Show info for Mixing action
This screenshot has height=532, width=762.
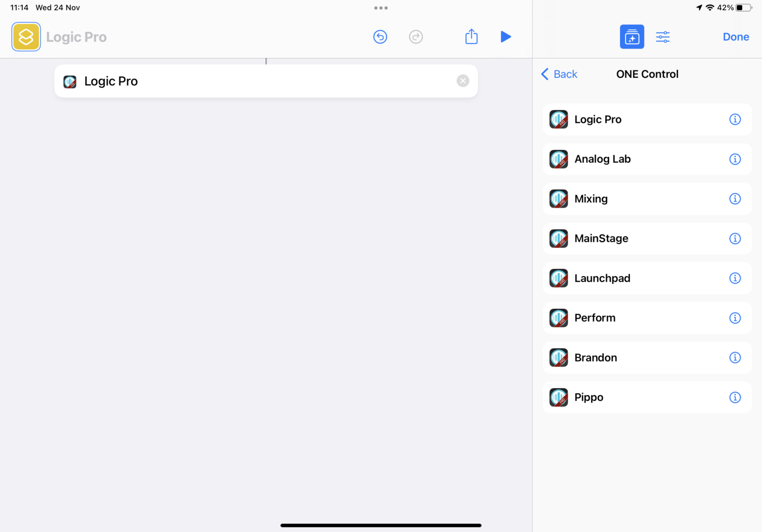click(x=735, y=199)
